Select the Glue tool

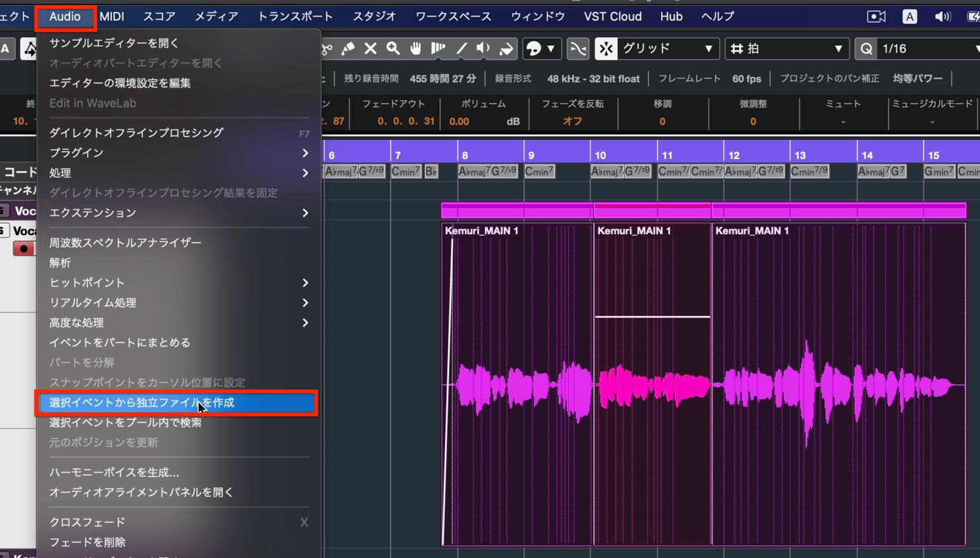(348, 48)
